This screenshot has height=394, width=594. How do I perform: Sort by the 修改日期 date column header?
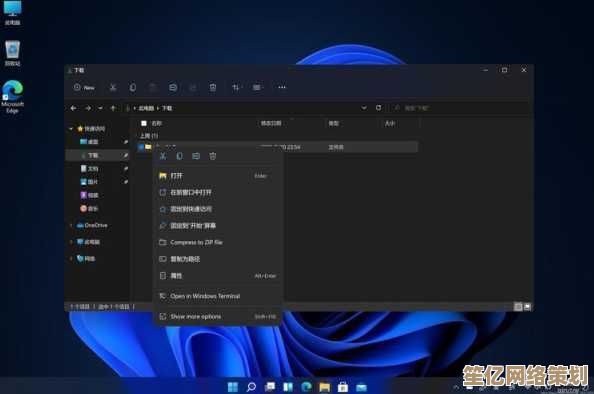[271, 124]
